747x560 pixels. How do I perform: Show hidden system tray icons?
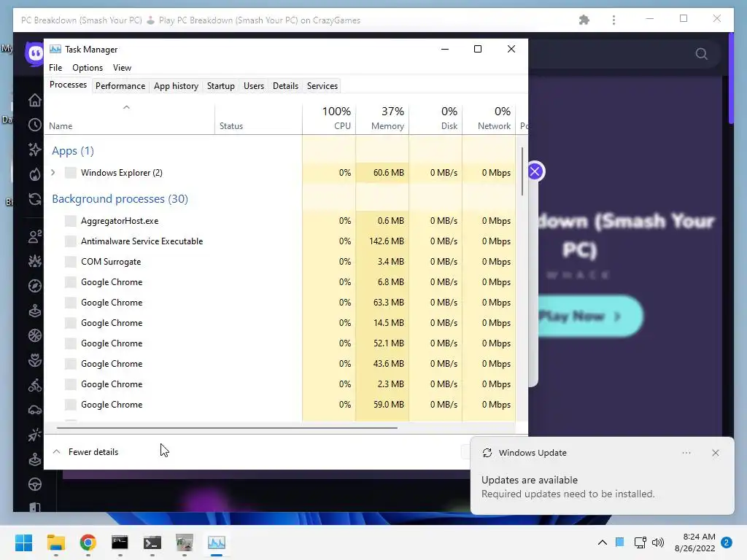pos(602,542)
